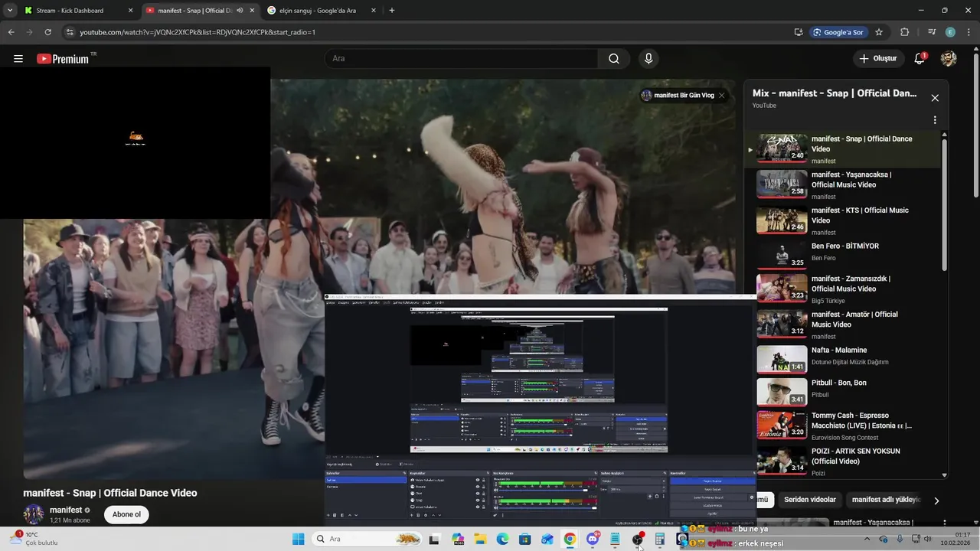This screenshot has width=980, height=551.
Task: Open the manifest channel avatar
Action: point(34,514)
